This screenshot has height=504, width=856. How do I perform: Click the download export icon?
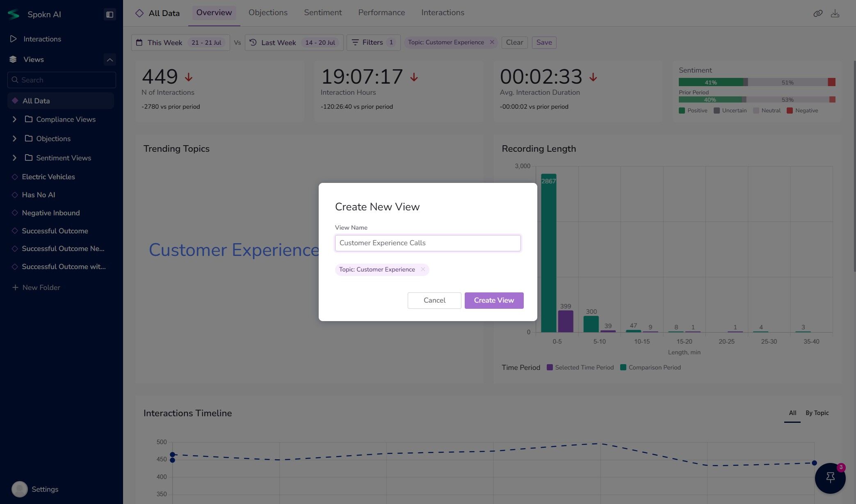point(835,14)
